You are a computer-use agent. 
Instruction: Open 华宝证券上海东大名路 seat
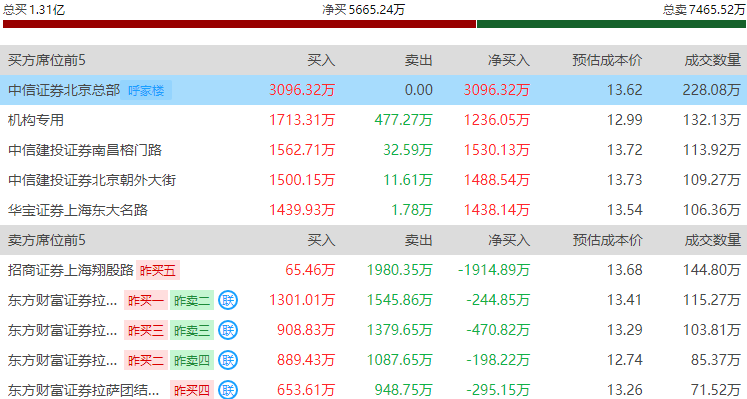[78, 210]
